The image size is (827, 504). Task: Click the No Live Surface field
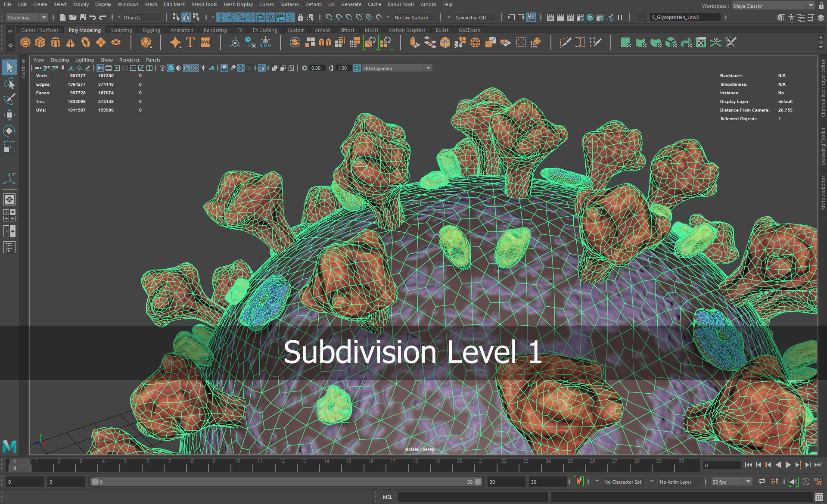point(413,18)
